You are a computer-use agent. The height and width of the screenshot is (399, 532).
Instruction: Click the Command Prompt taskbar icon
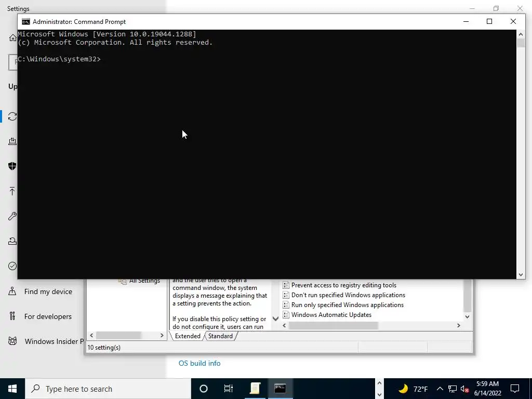pyautogui.click(x=280, y=389)
